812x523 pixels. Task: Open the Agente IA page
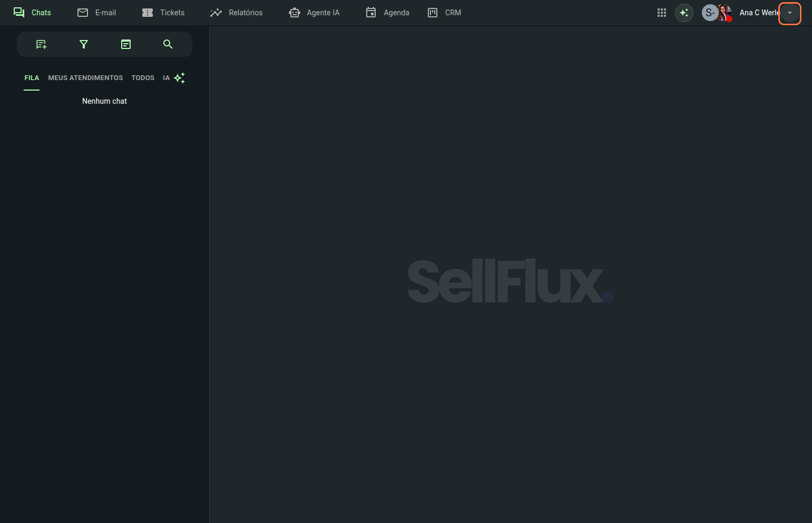(315, 13)
